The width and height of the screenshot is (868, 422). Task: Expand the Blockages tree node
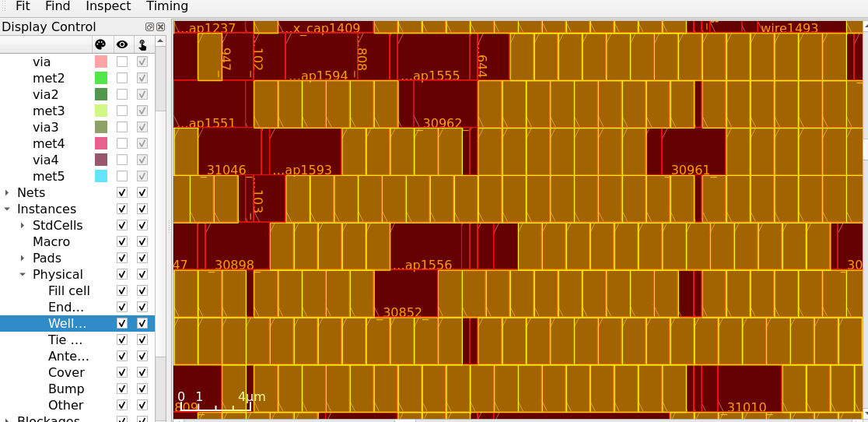point(7,419)
